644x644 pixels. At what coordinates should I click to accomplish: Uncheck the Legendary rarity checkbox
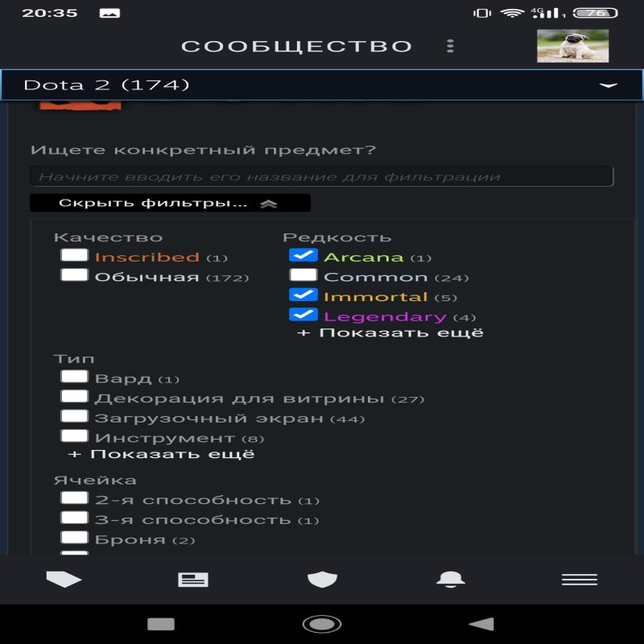click(x=303, y=316)
